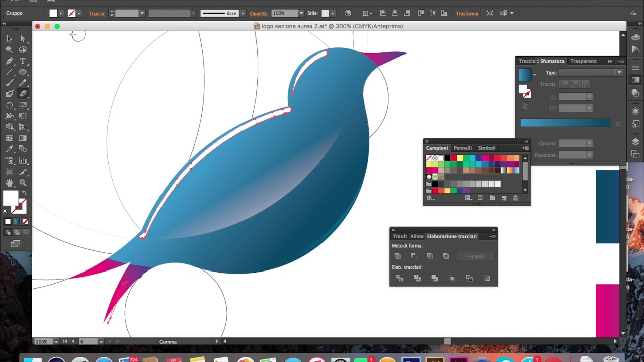Image resolution: width=644 pixels, height=362 pixels.
Task: Switch paint type to Gradient in toolbox
Action: click(17, 222)
